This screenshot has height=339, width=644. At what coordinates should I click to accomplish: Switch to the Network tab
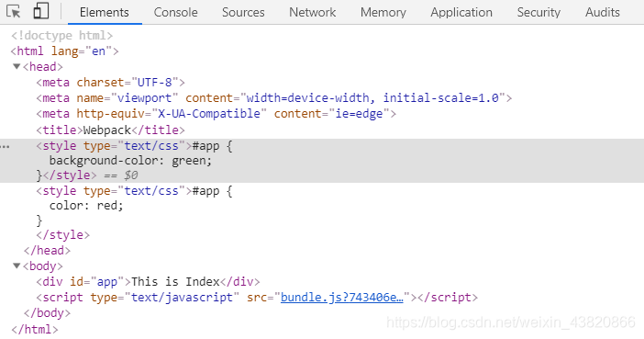pos(313,12)
